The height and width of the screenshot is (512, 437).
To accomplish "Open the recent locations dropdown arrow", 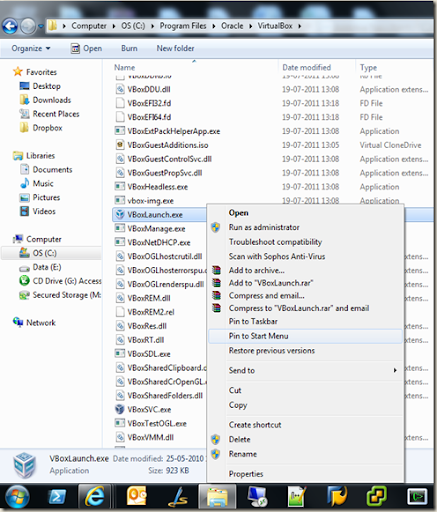I will 40,26.
